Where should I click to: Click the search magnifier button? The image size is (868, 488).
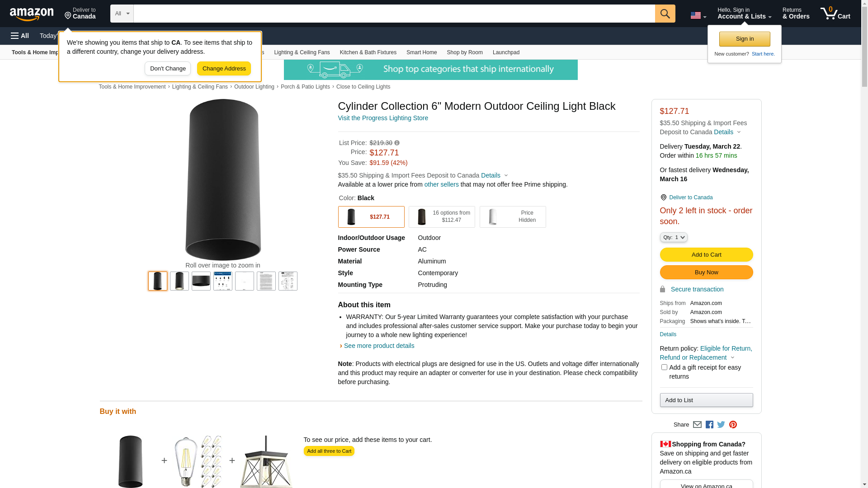coord(665,14)
